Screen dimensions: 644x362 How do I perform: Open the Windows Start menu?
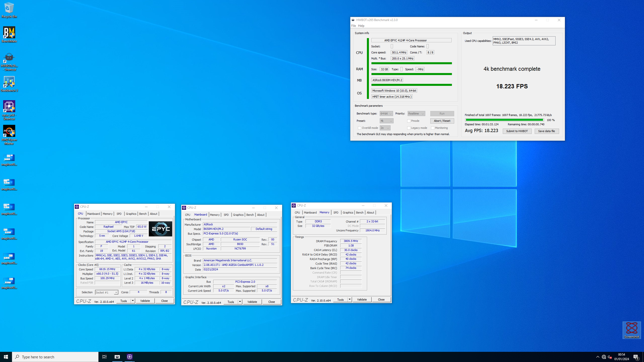pyautogui.click(x=6, y=357)
